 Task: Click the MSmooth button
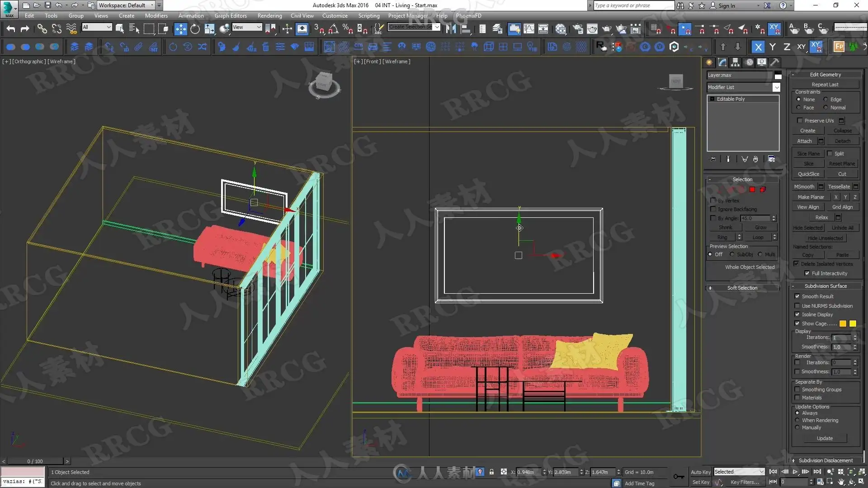804,187
